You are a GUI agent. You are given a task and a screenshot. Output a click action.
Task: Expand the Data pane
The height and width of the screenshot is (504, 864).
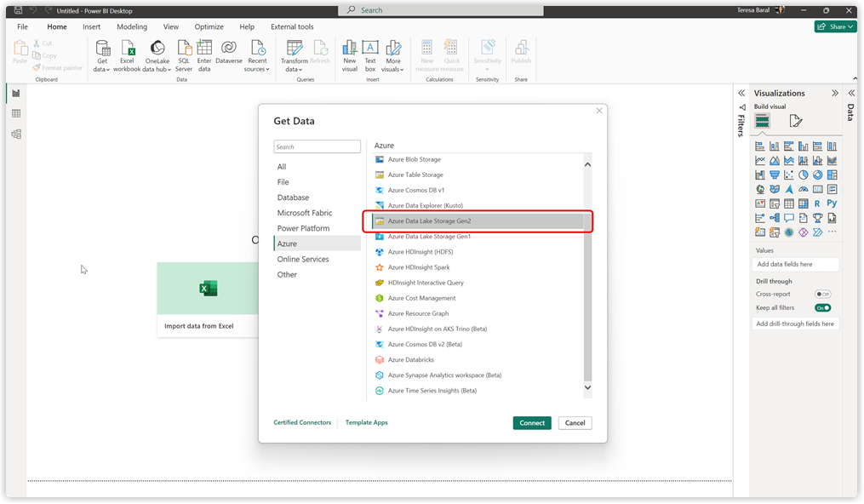pos(851,93)
